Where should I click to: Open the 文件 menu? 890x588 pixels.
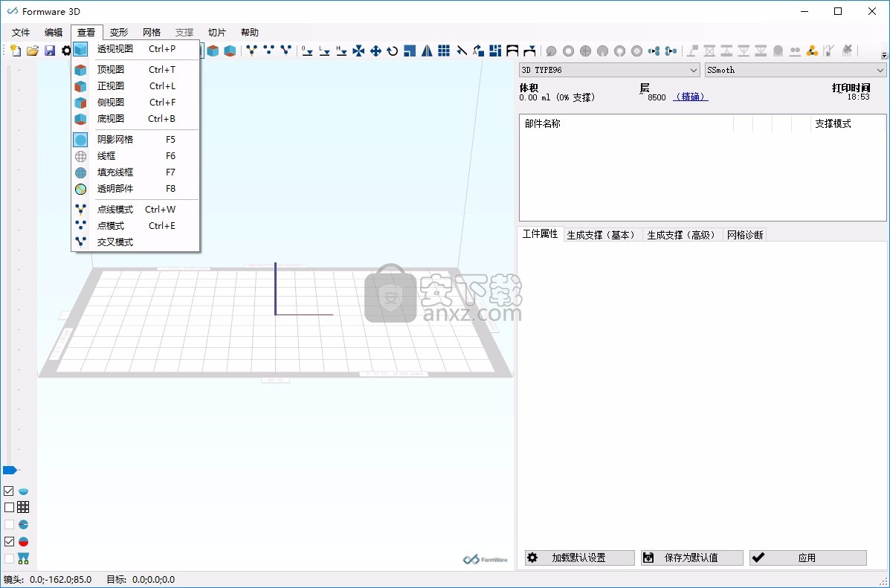click(x=21, y=33)
